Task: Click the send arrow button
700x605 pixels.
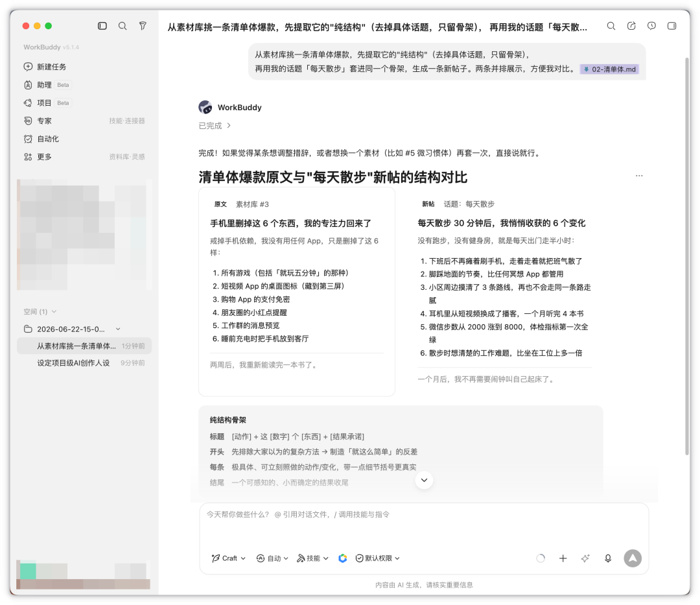Action: pyautogui.click(x=633, y=558)
